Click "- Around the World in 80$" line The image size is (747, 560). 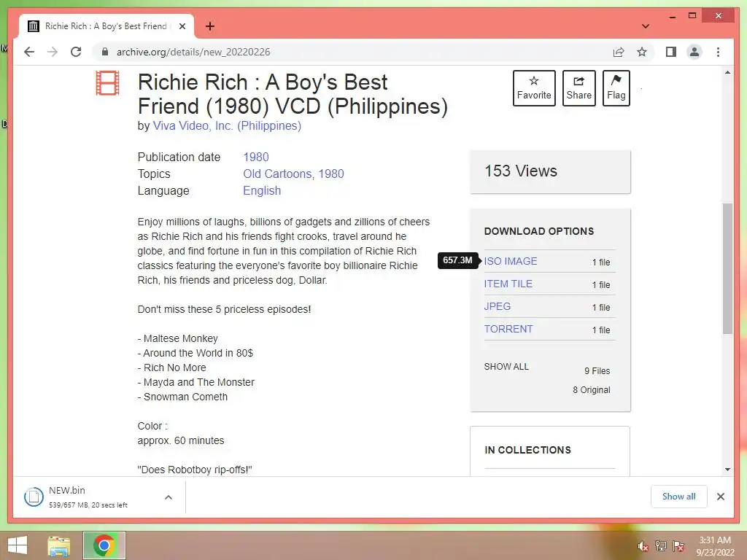(x=196, y=354)
